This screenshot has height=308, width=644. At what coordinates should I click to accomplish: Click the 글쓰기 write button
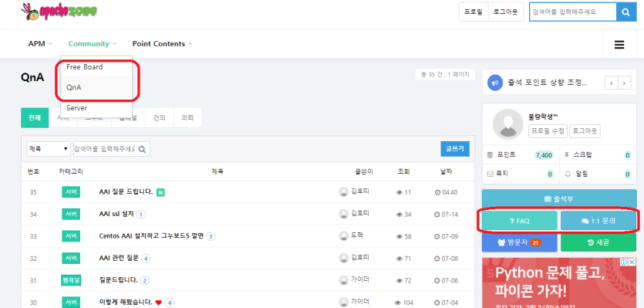(455, 149)
